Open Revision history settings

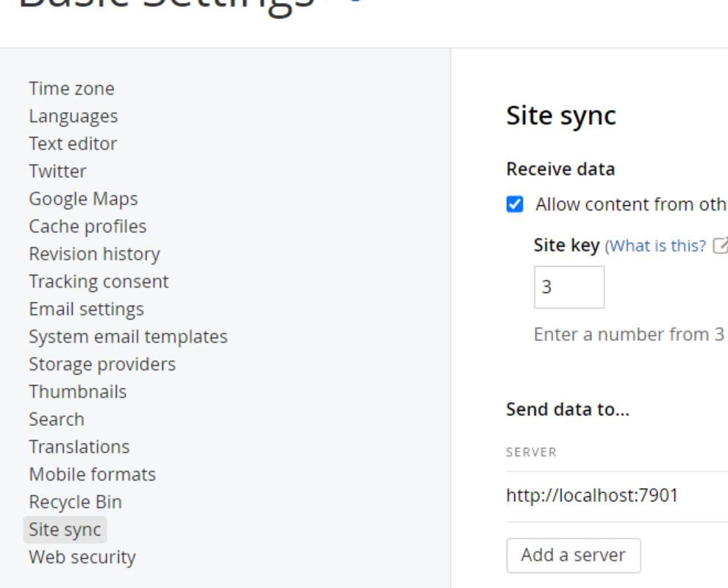(94, 254)
